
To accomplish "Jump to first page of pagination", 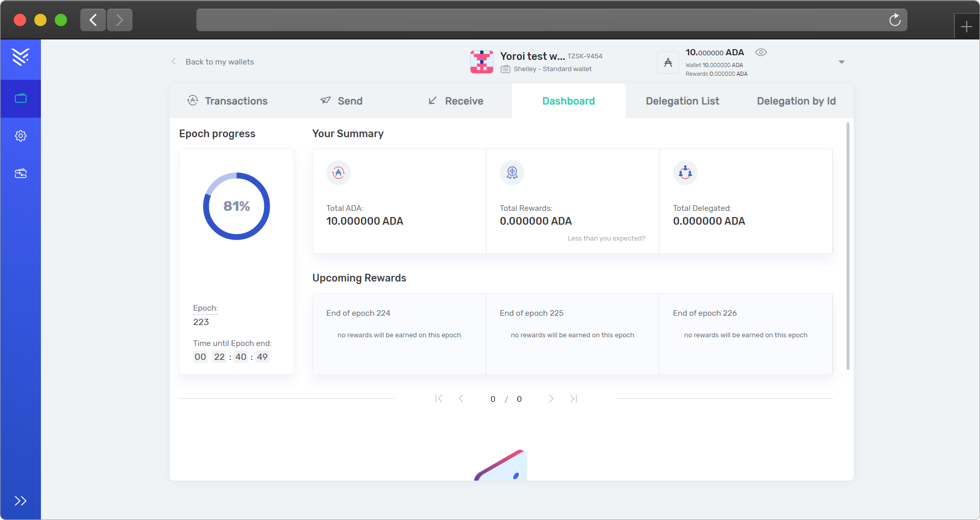I will click(438, 399).
